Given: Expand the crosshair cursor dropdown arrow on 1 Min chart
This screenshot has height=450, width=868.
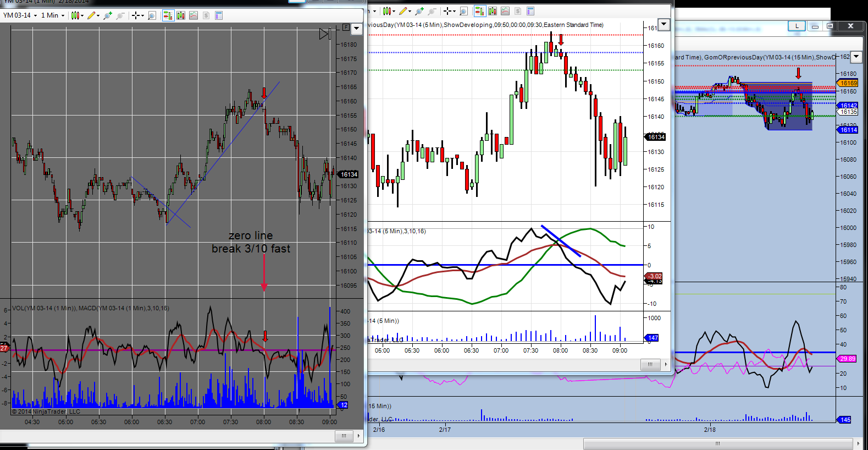Looking at the screenshot, I should point(143,15).
